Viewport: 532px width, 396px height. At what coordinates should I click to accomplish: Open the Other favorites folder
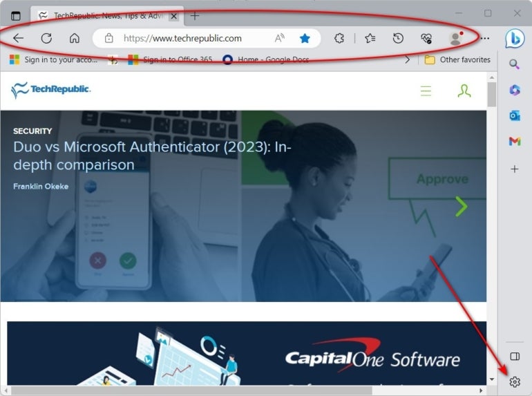pos(457,59)
